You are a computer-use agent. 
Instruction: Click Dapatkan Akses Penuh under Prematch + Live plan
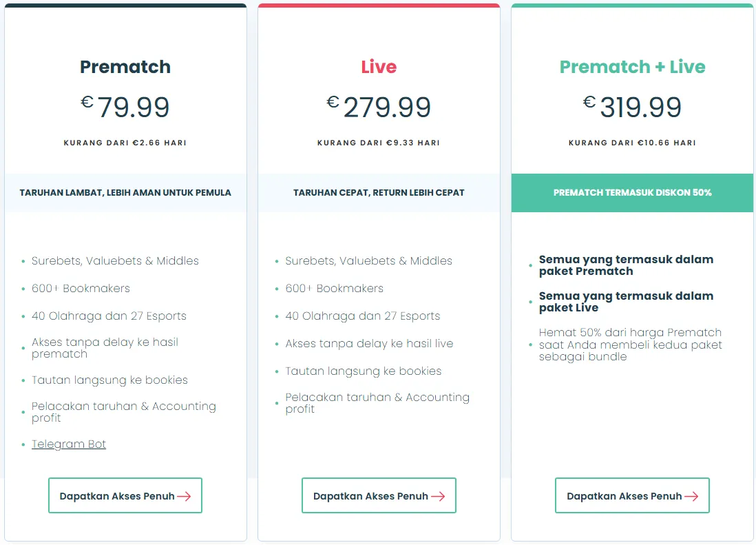point(632,495)
